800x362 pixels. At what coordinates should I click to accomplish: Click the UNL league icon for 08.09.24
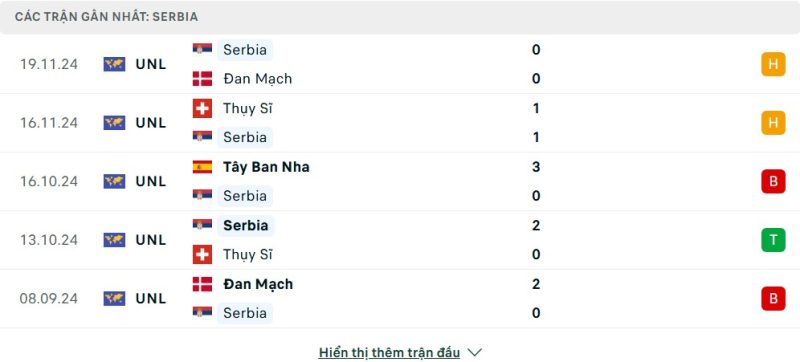114,298
